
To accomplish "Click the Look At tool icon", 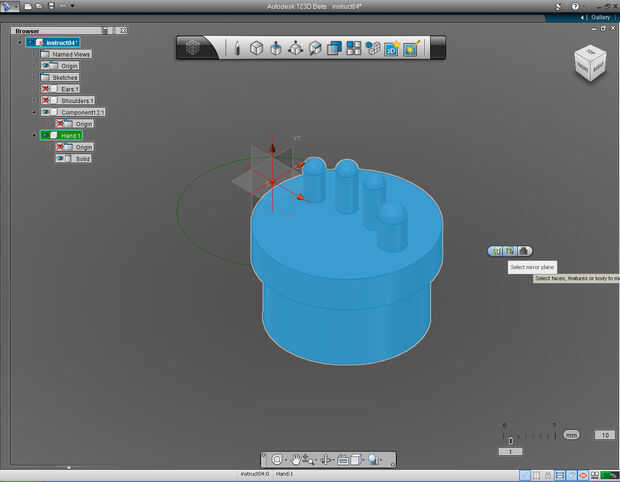I will (342, 460).
